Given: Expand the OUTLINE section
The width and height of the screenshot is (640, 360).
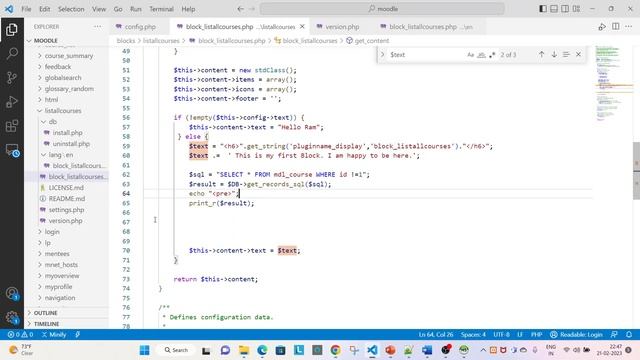Looking at the screenshot, I should [x=45, y=313].
